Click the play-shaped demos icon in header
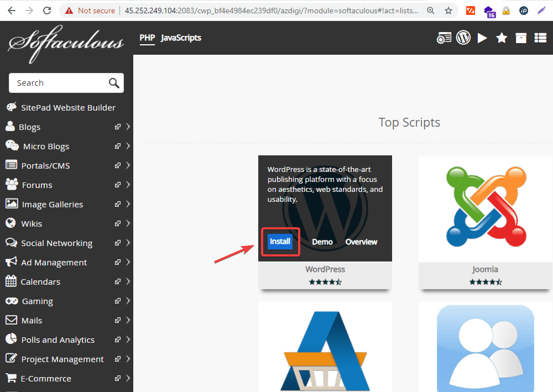 [x=482, y=38]
